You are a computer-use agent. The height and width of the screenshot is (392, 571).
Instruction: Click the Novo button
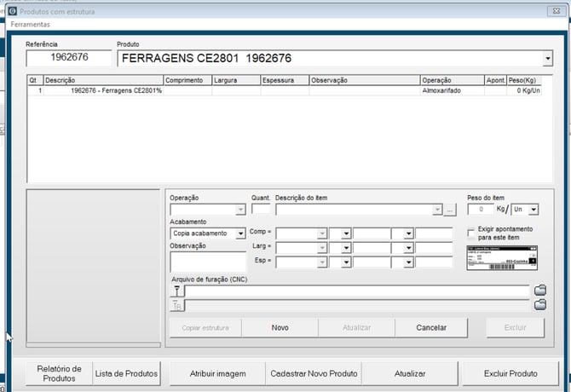pos(280,327)
